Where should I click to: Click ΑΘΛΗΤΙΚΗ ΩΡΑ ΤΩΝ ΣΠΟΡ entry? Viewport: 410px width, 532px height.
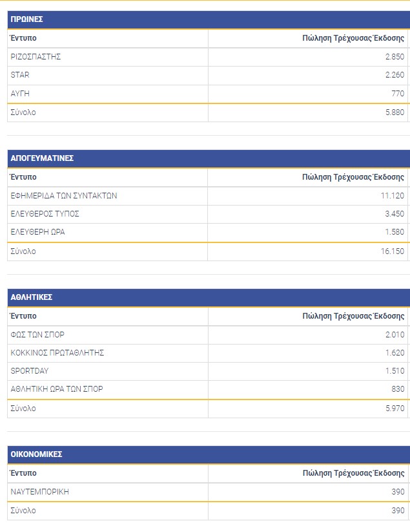57,389
